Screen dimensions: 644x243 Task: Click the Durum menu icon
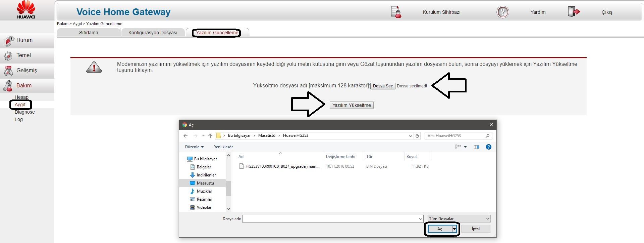point(9,41)
